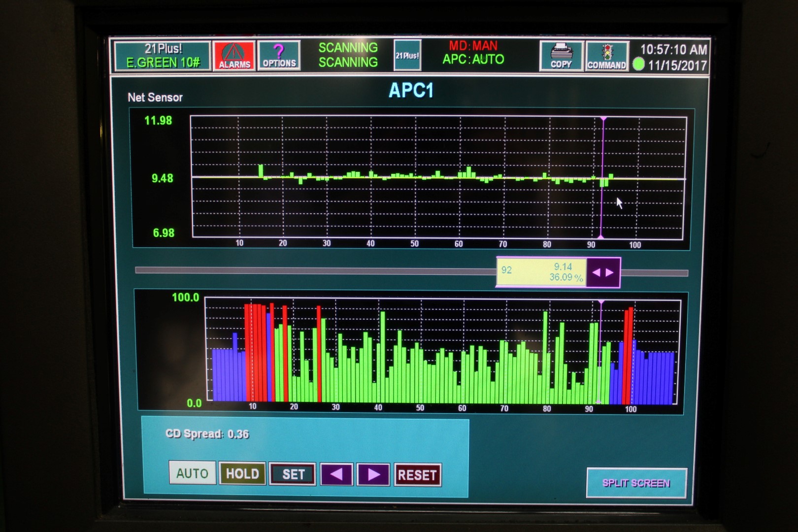This screenshot has height=532, width=798.
Task: Click the Copy printer icon
Action: tap(561, 56)
